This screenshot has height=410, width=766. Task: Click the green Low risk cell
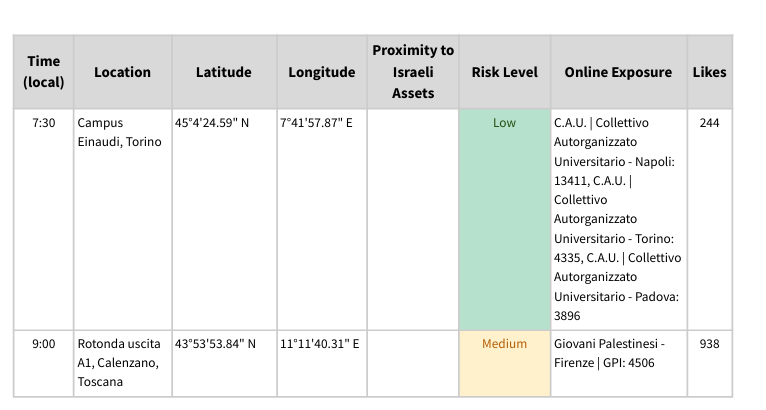pos(504,218)
